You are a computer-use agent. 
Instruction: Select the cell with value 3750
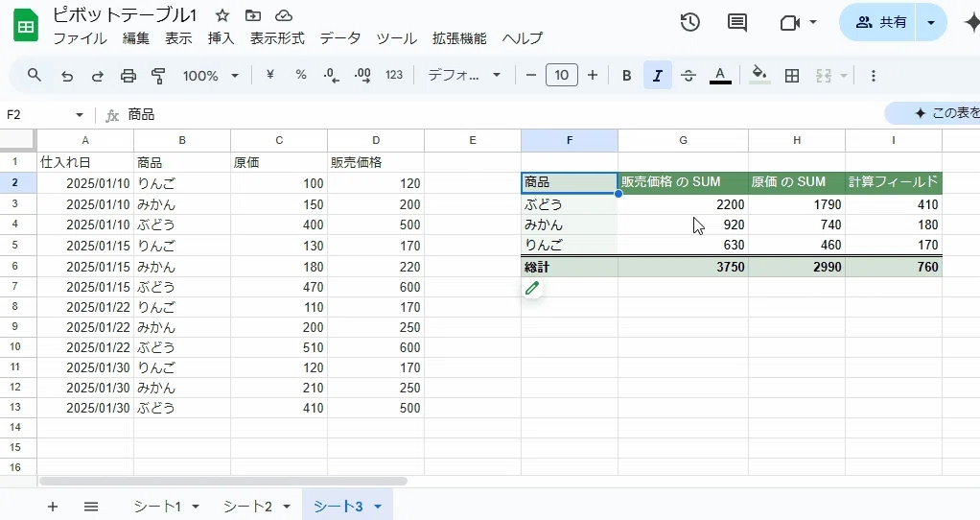point(683,267)
